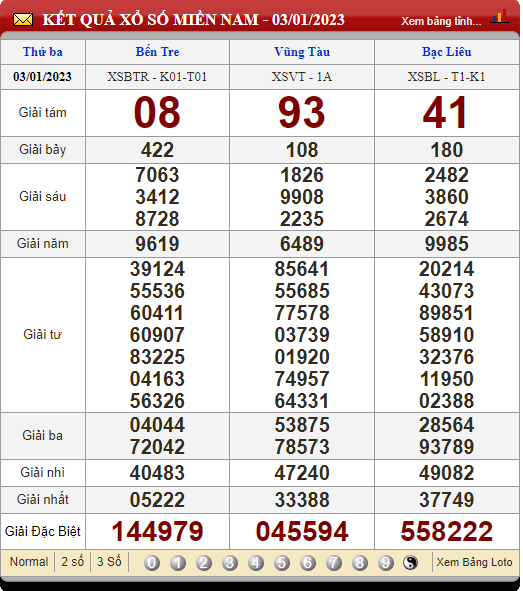
Task: Click Giải tư number 60907
Action: click(x=157, y=335)
